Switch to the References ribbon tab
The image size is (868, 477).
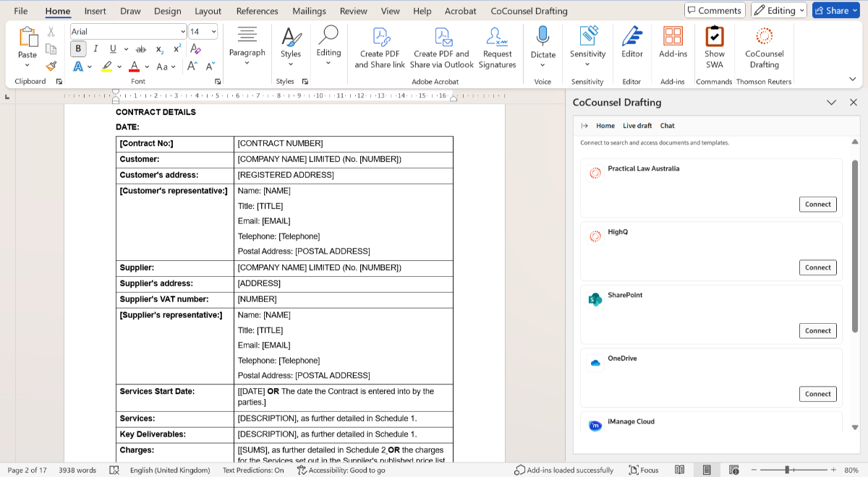[x=257, y=11]
